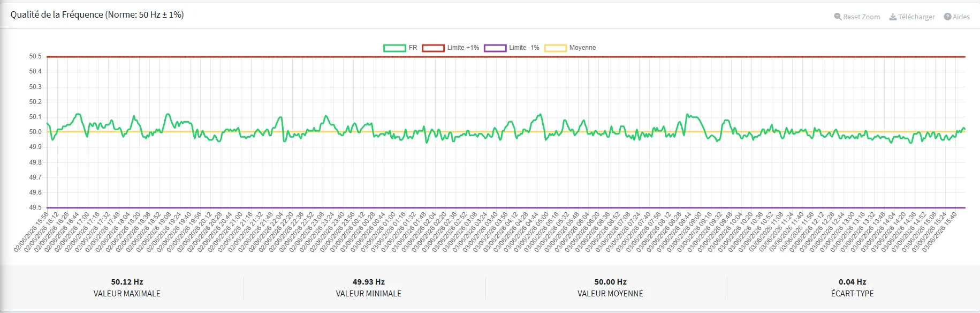980x313 pixels.
Task: Open the Aides help link
Action: point(957,17)
